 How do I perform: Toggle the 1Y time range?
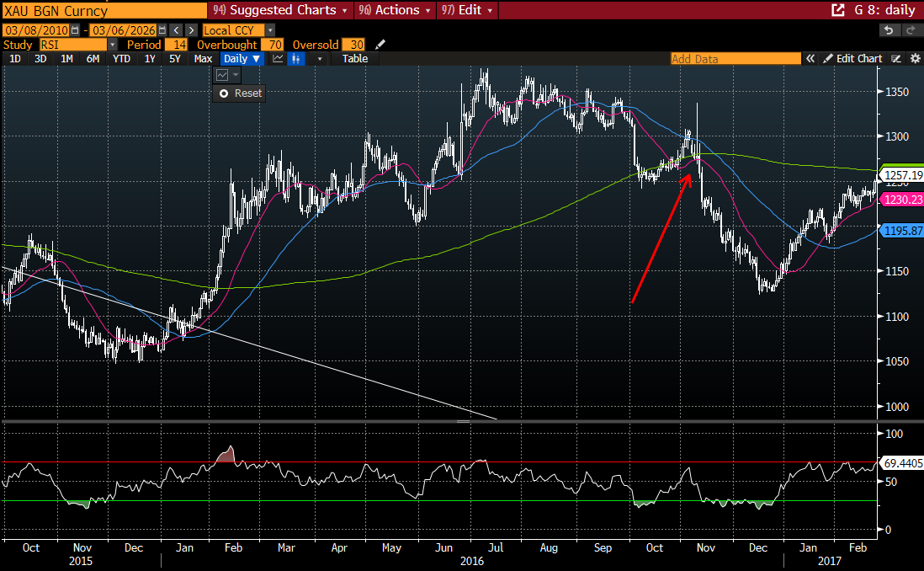click(150, 59)
